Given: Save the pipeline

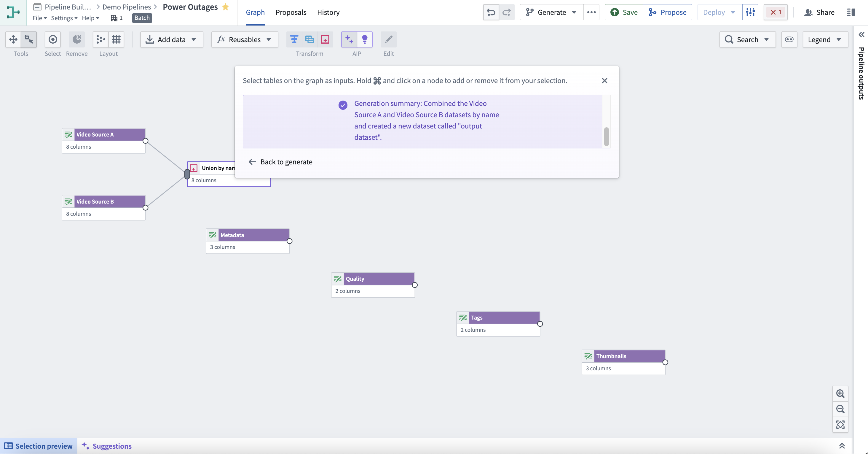Looking at the screenshot, I should pyautogui.click(x=624, y=12).
